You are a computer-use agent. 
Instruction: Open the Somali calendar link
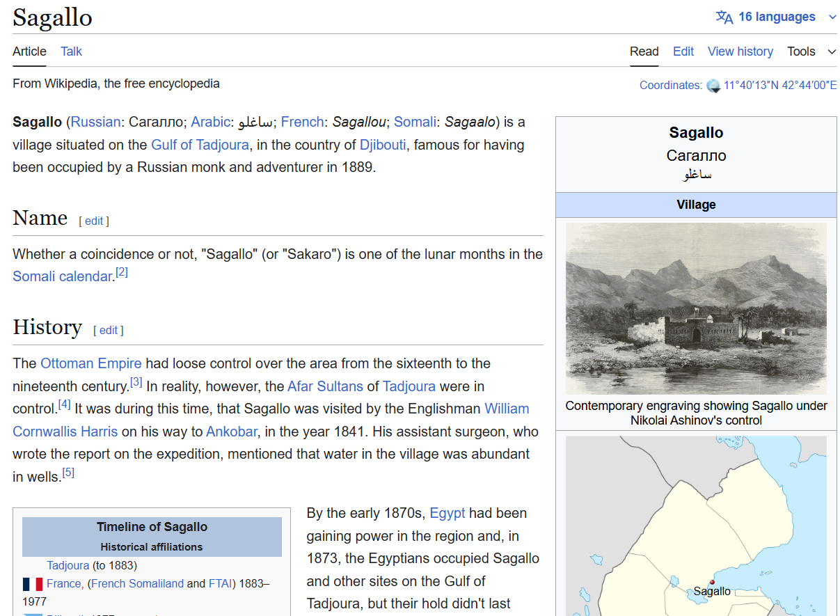(63, 276)
